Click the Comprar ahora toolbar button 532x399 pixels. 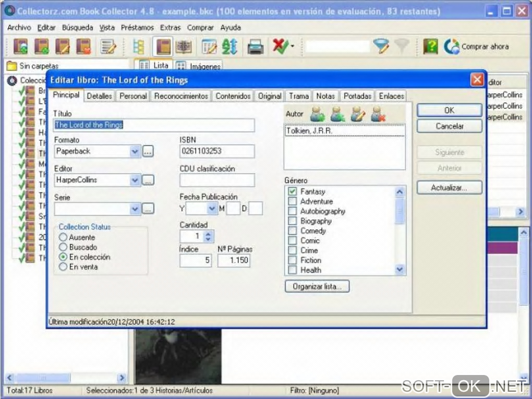tap(476, 46)
